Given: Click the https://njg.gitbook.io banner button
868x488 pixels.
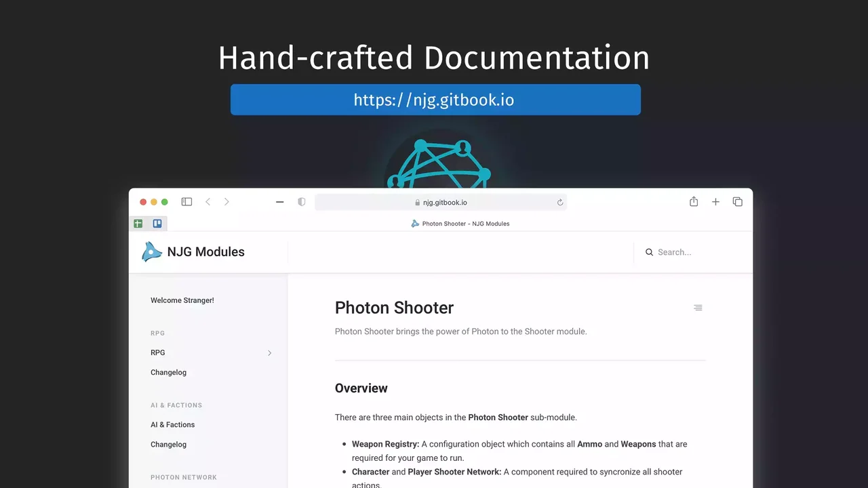Looking at the screenshot, I should pos(435,100).
